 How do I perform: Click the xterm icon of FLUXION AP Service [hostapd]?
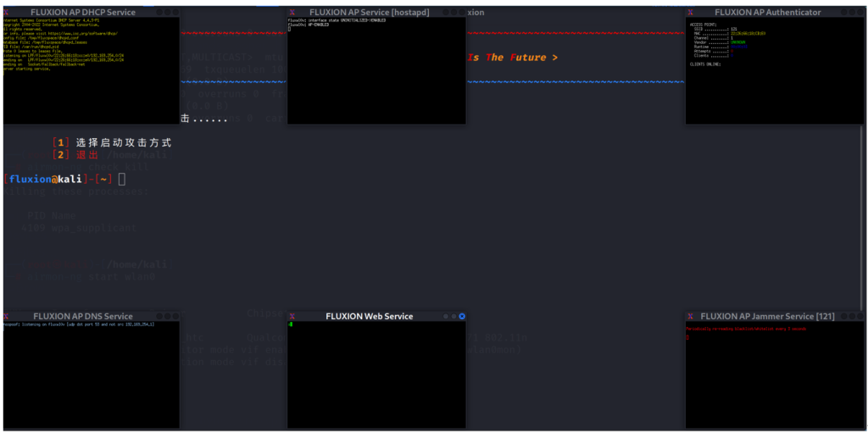tap(292, 12)
